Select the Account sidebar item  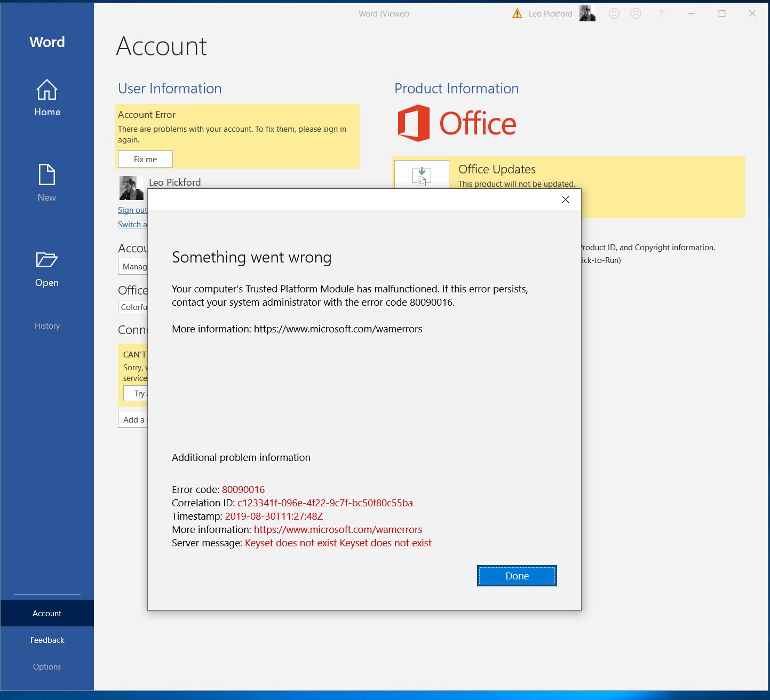[47, 614]
